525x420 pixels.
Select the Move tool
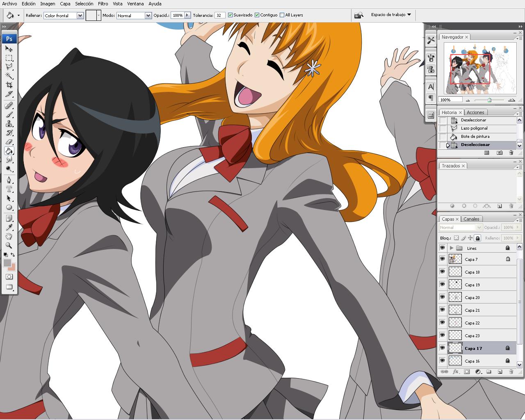[x=9, y=49]
